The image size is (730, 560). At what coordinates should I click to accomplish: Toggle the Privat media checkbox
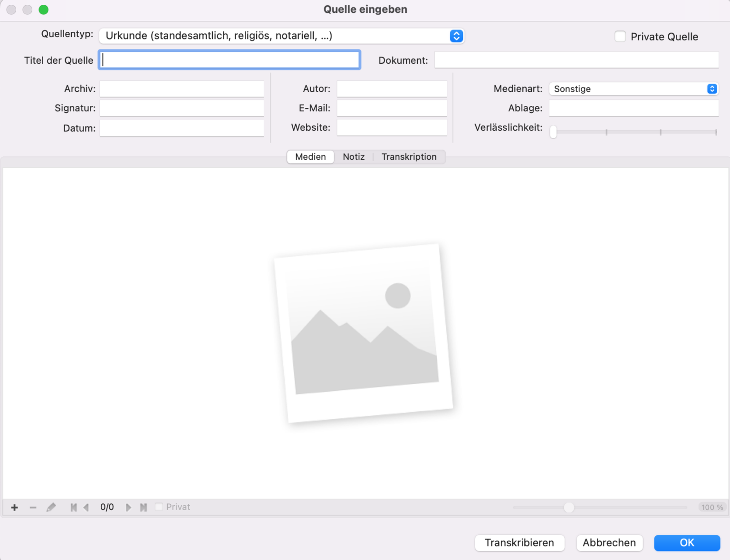(159, 507)
